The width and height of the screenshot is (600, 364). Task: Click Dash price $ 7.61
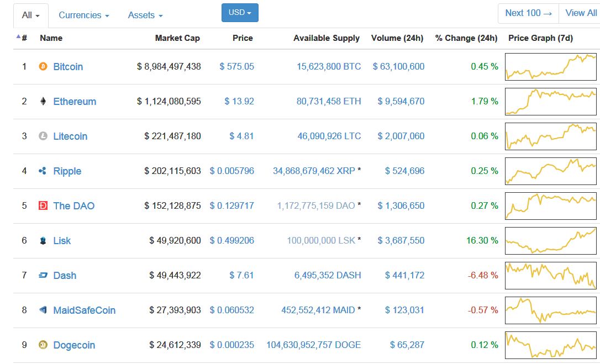pyautogui.click(x=241, y=276)
